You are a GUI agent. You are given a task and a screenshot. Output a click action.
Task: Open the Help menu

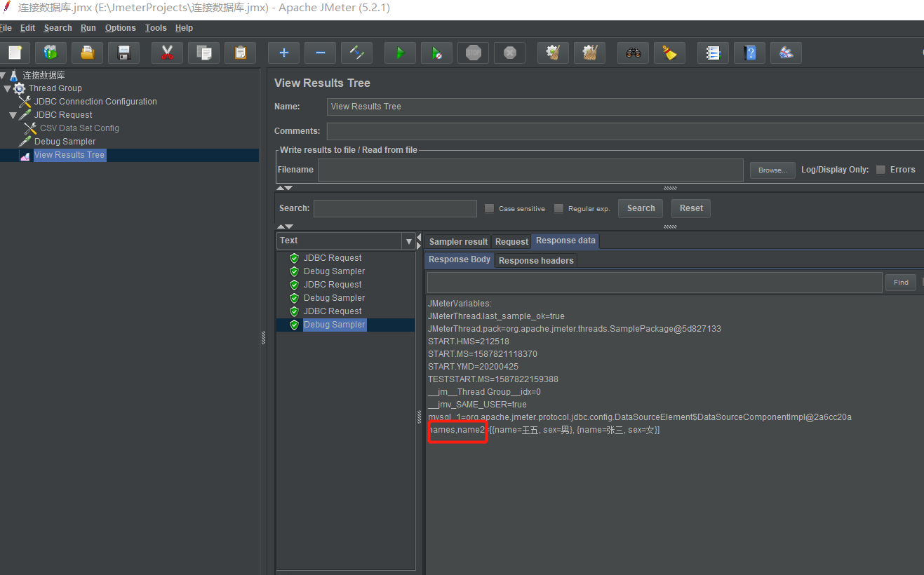coord(184,28)
